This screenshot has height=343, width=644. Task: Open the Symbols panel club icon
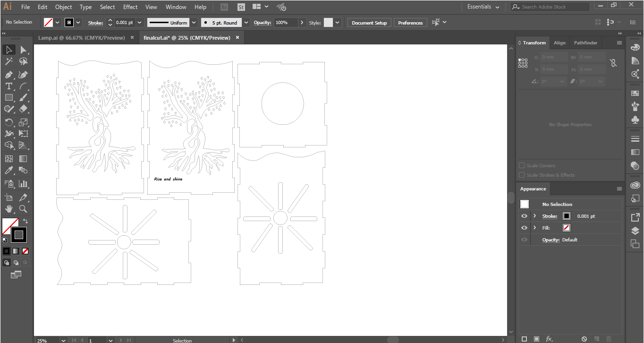click(635, 120)
